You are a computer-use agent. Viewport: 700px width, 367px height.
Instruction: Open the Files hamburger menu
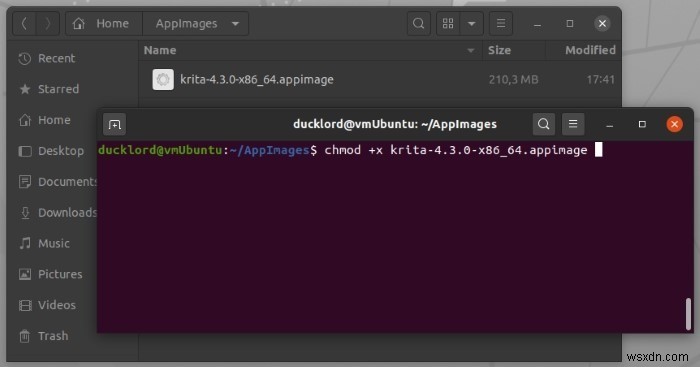click(x=501, y=24)
